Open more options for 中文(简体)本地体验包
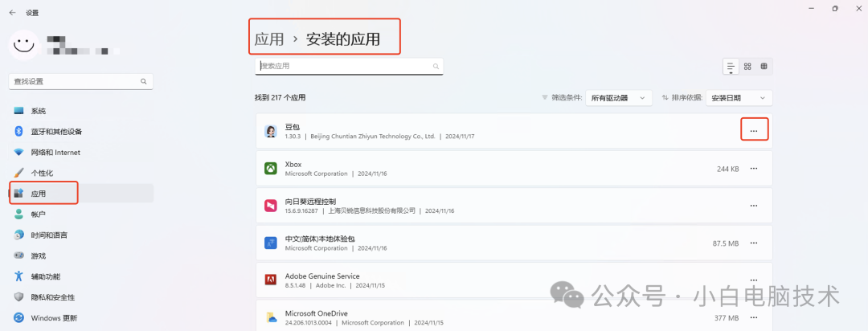This screenshot has height=331, width=868. point(753,243)
